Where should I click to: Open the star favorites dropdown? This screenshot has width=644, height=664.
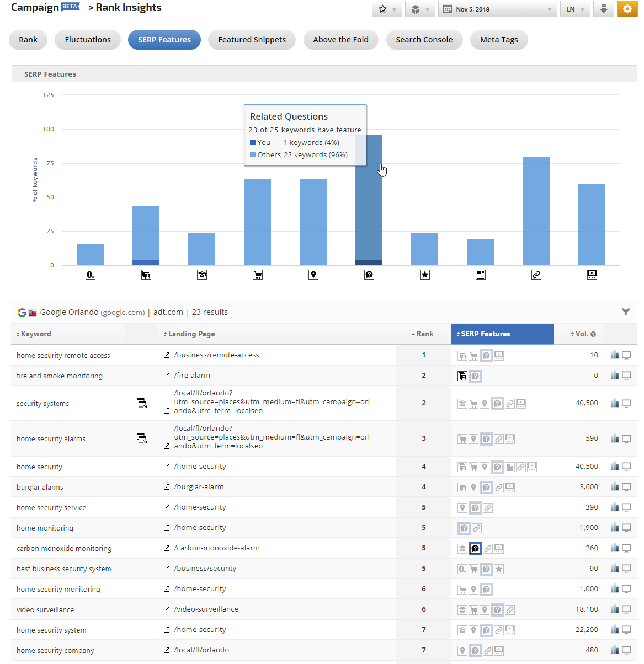tap(387, 9)
